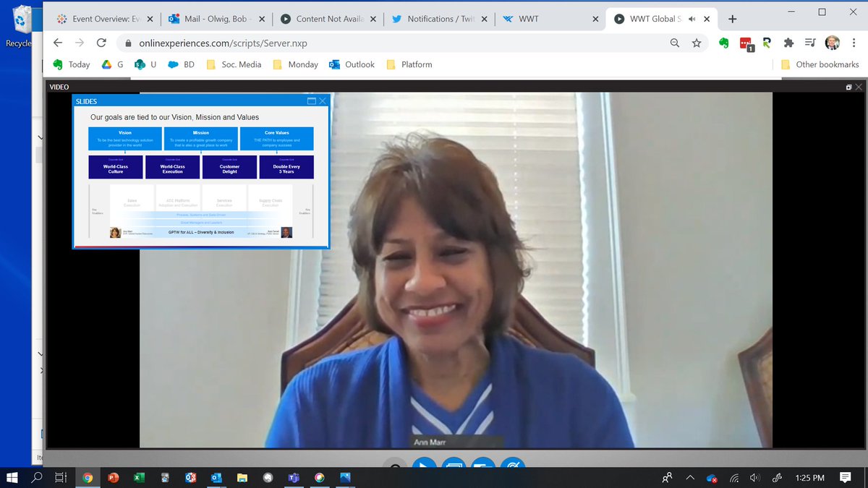Open the Chrome profile avatar
Image resolution: width=868 pixels, height=488 pixels.
tap(833, 43)
